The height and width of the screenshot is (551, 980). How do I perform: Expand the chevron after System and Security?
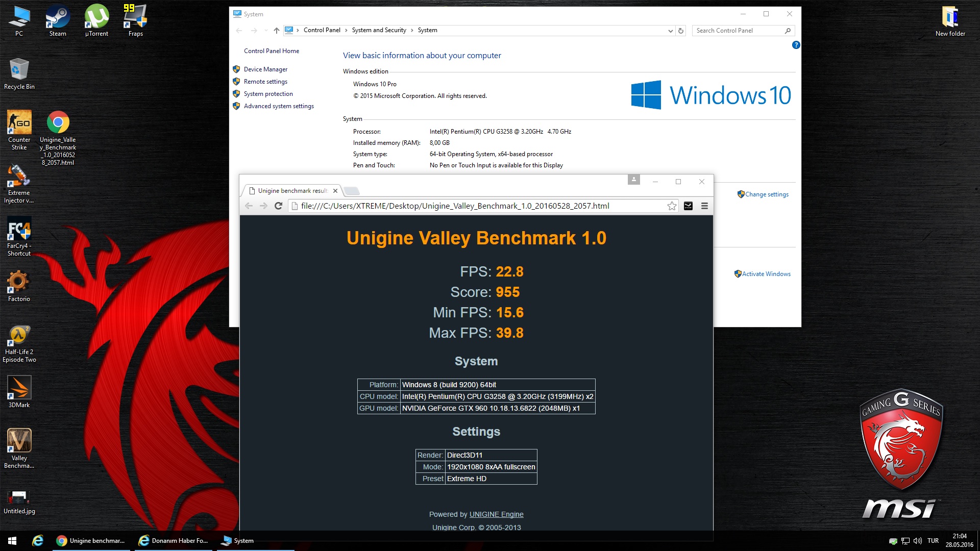(x=412, y=30)
